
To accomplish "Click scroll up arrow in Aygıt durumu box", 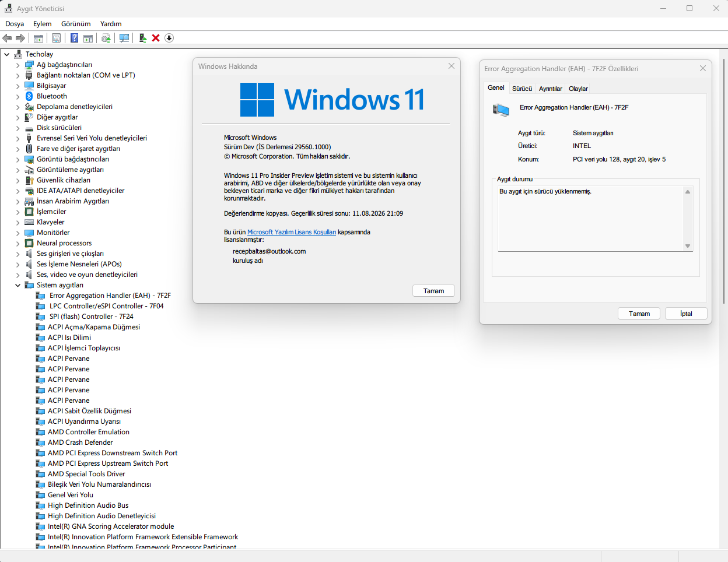I will click(x=688, y=192).
